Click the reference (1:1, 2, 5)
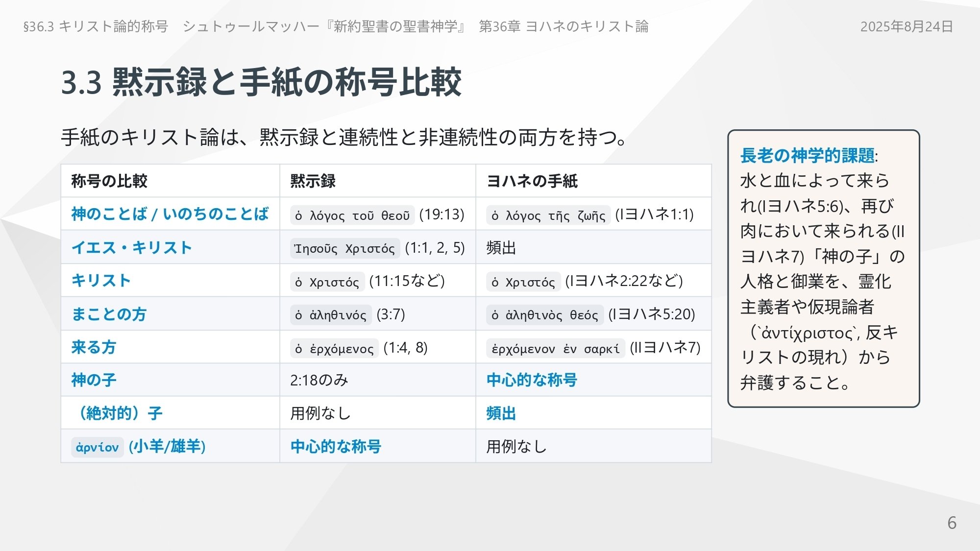The width and height of the screenshot is (980, 551). pos(435,248)
